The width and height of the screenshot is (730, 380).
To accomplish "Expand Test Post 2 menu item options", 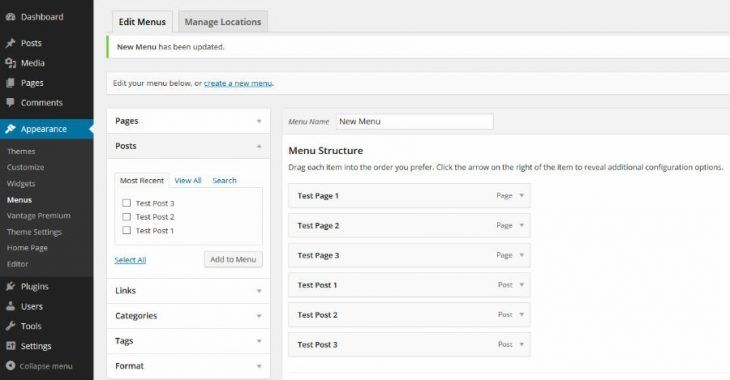I will tap(521, 314).
